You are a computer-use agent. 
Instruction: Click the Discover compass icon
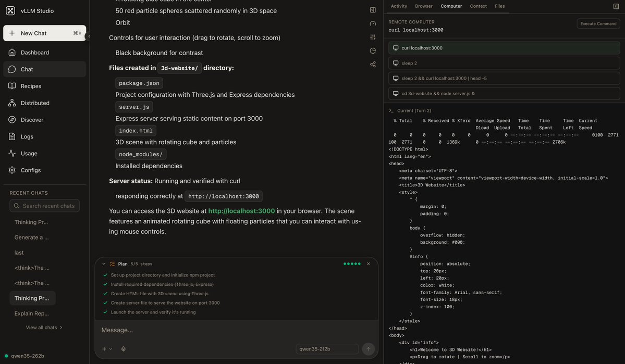click(x=12, y=119)
